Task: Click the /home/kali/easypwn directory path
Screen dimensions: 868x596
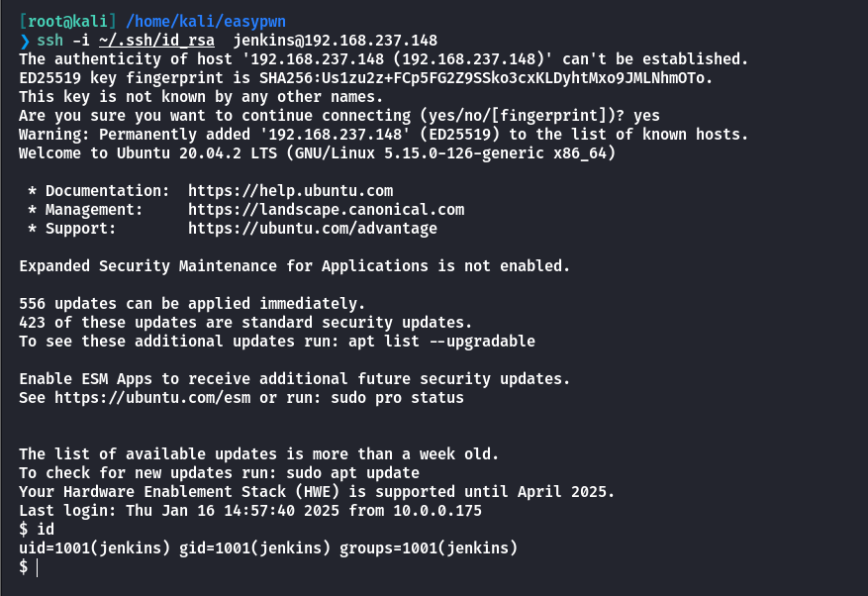Action: (206, 22)
